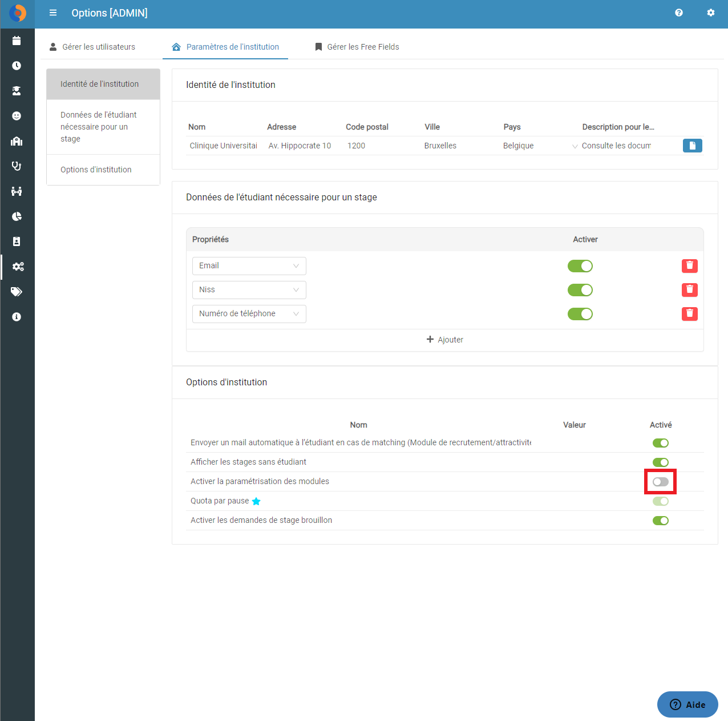Disable the Niss property toggle
Viewport: 728px width, 721px height.
tap(580, 290)
